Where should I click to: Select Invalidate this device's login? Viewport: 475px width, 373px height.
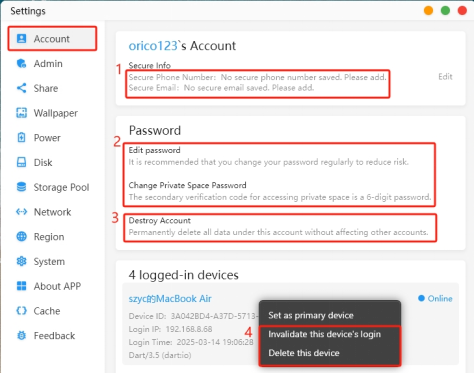(x=324, y=334)
